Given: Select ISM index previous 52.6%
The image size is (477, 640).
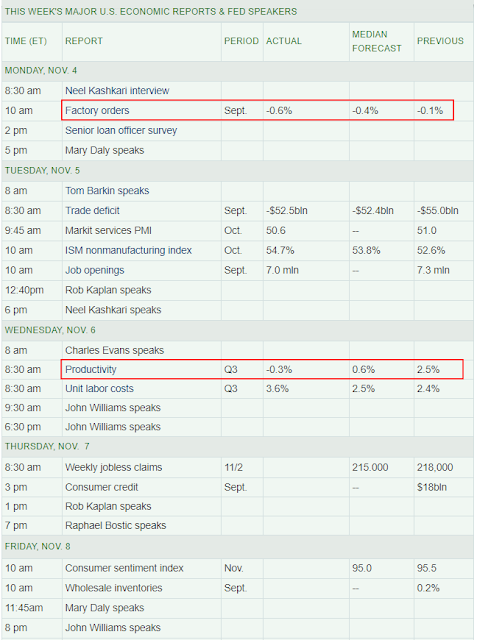Looking at the screenshot, I should tap(431, 251).
